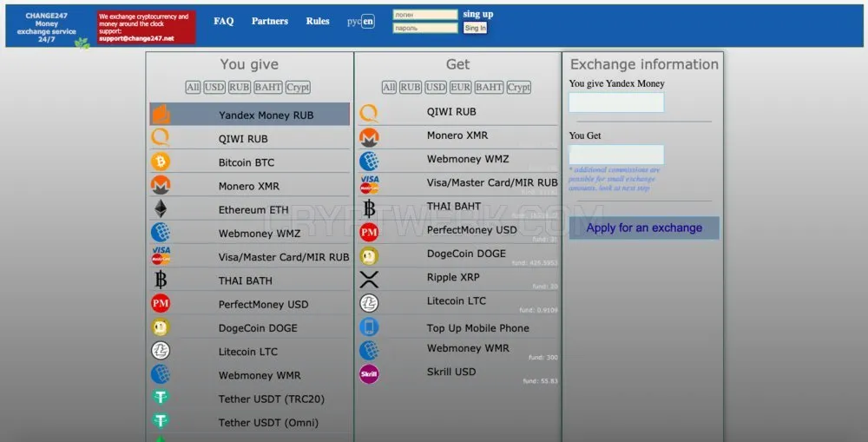
Task: Filter Get list by USD
Action: click(436, 87)
